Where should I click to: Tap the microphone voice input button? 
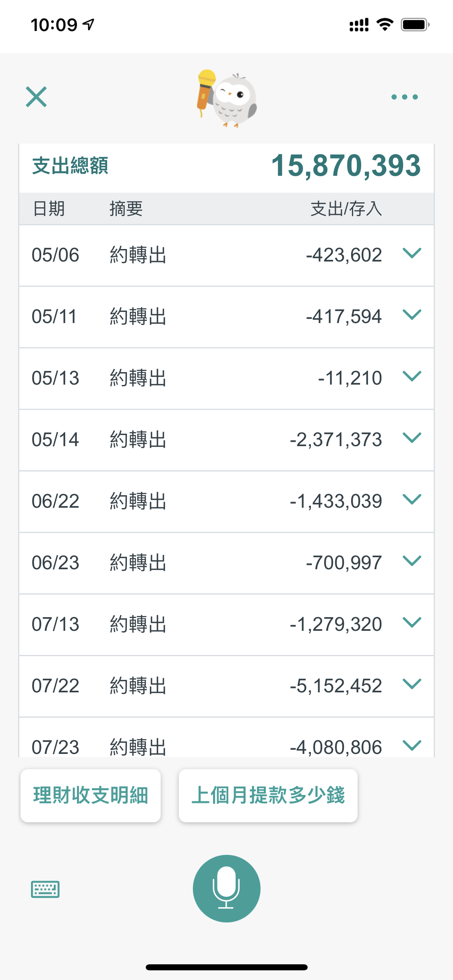(x=226, y=888)
